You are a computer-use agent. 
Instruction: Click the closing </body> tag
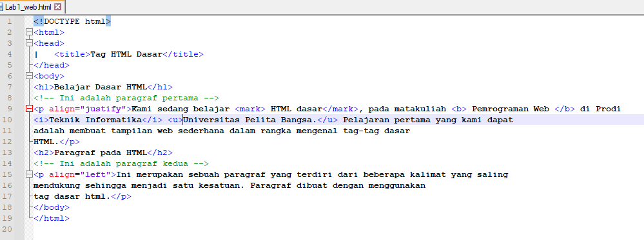[52, 208]
